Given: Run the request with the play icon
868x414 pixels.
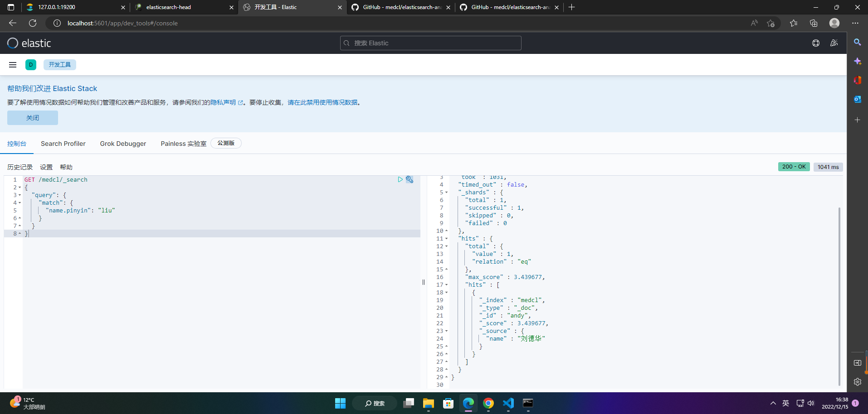Looking at the screenshot, I should pos(400,179).
